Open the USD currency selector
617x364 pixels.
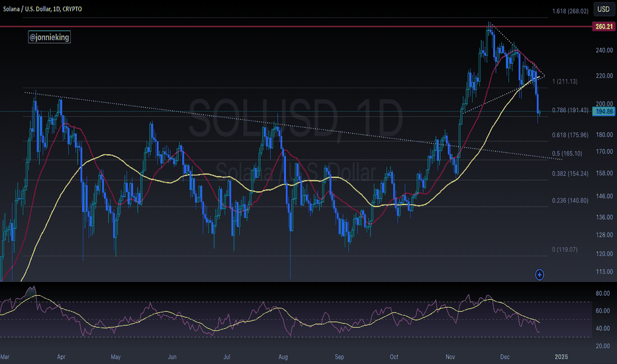(x=604, y=9)
